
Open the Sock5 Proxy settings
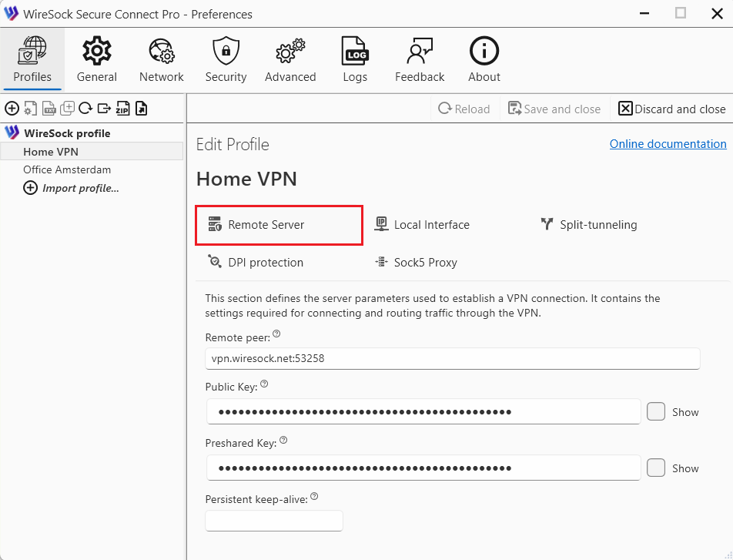[416, 262]
